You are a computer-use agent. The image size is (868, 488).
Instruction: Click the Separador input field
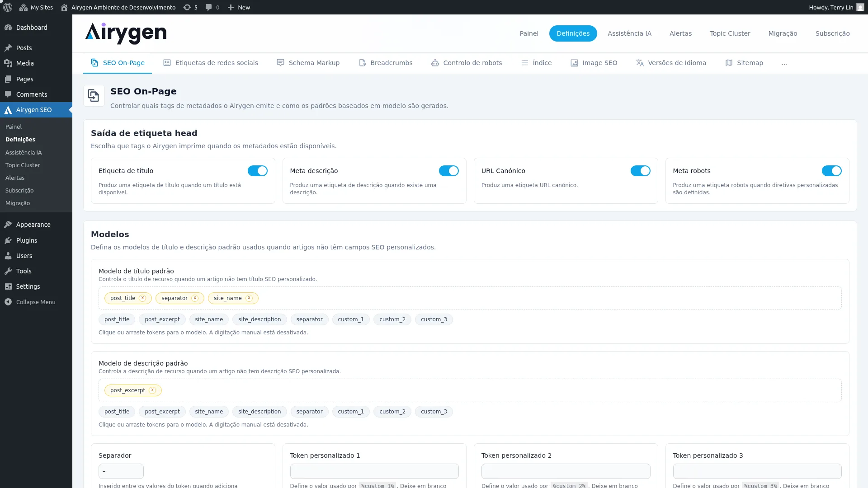121,471
